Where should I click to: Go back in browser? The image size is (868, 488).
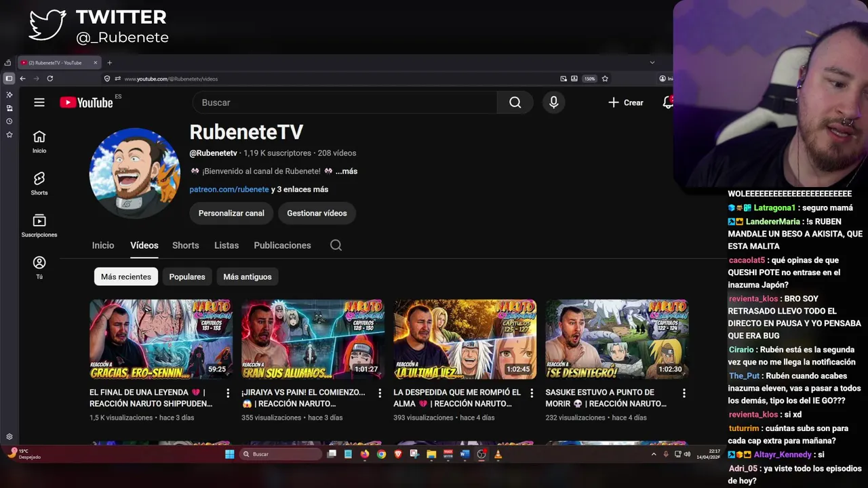(x=22, y=79)
